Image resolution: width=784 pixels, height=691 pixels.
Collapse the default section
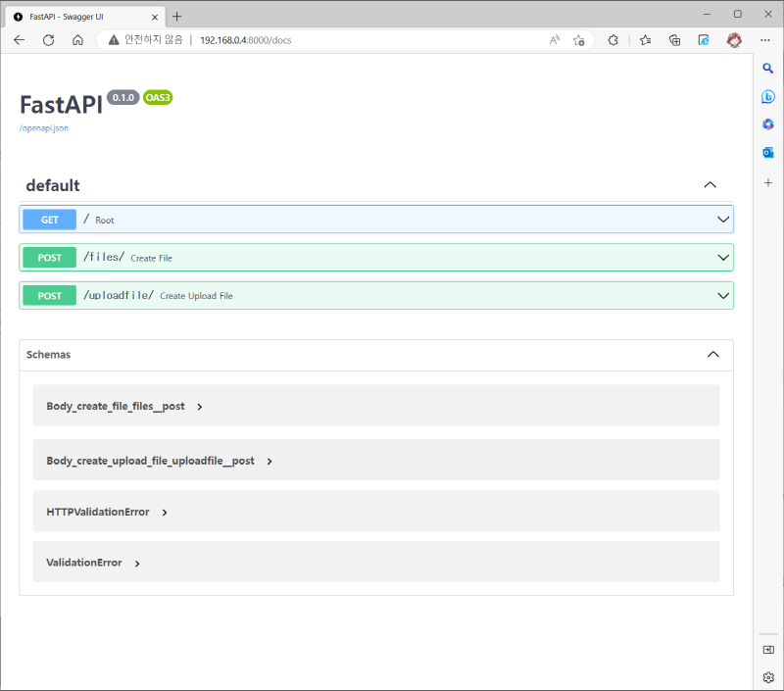coord(710,185)
